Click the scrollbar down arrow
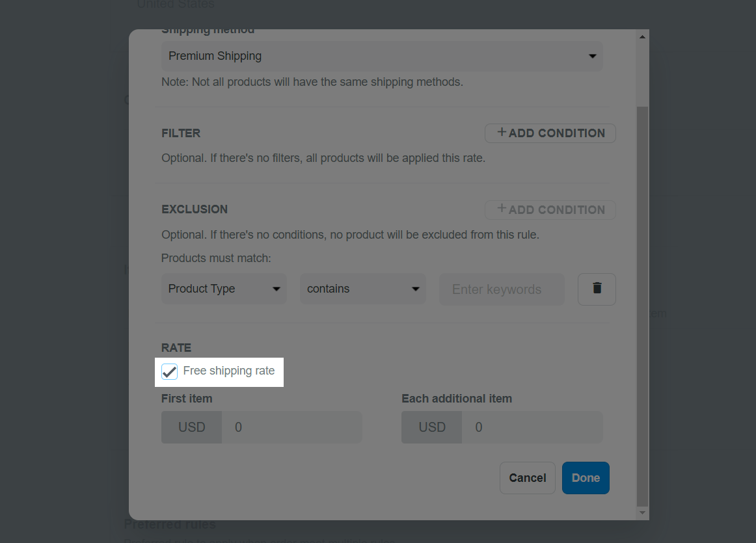 point(642,512)
